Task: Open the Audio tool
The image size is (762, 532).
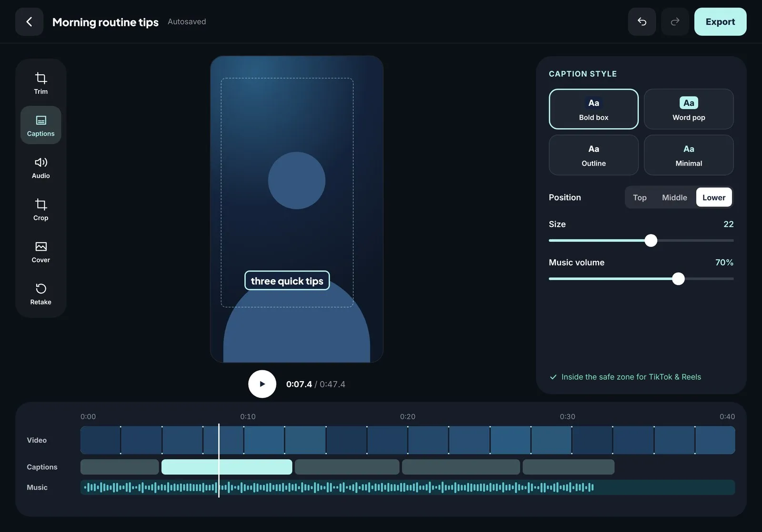Action: (x=41, y=167)
